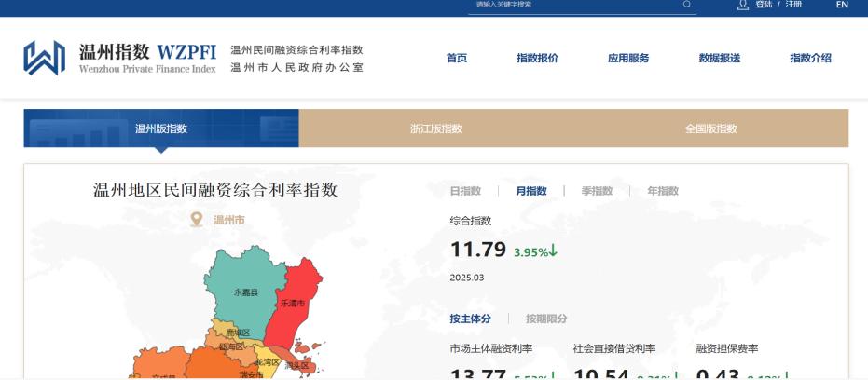Image resolution: width=868 pixels, height=380 pixels.
Task: Select red 乐清市 region on the map
Action: point(295,300)
